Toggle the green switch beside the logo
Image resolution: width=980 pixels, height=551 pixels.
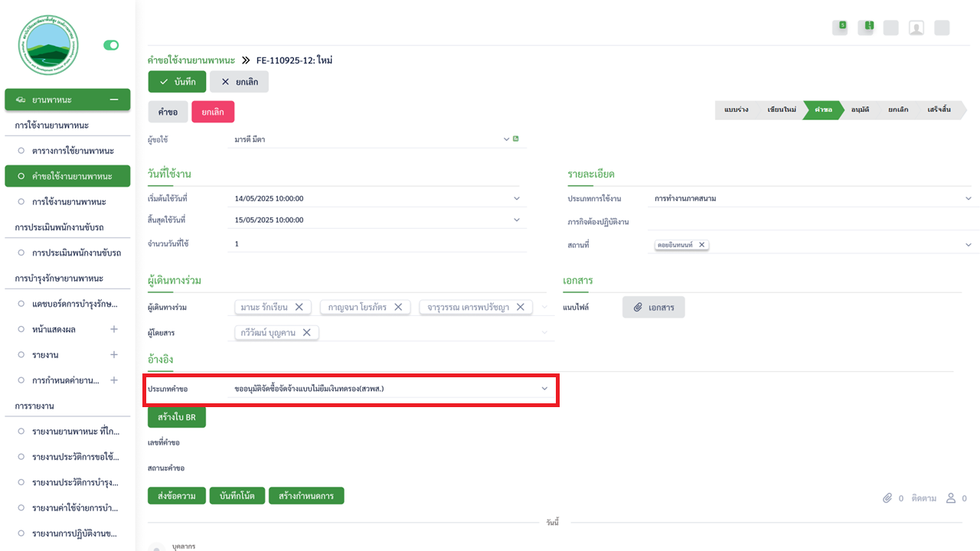(x=111, y=45)
